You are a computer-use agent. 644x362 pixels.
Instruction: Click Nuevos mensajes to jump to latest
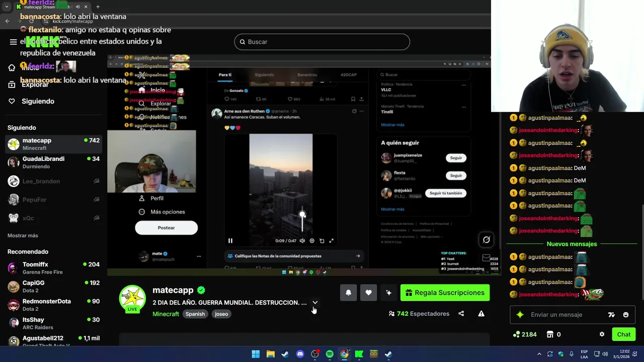click(x=572, y=244)
